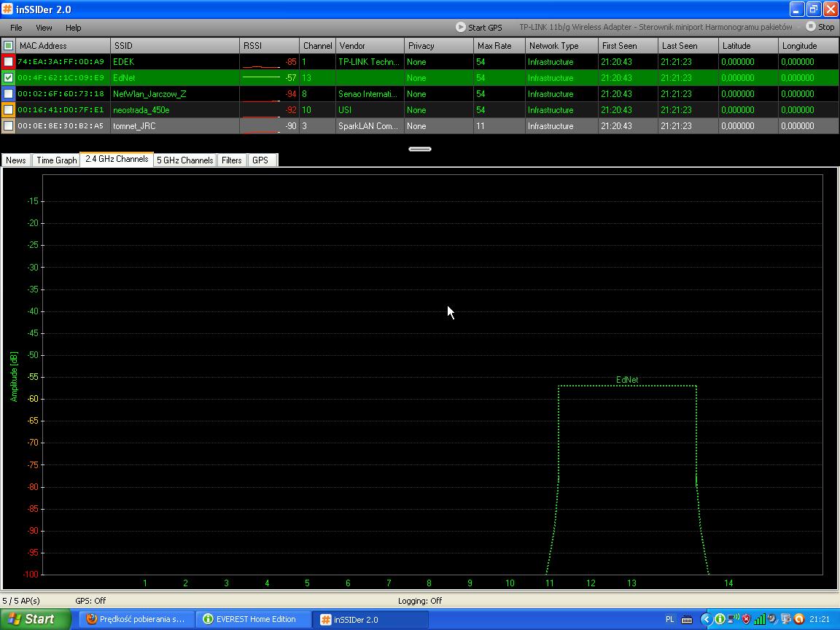This screenshot has height=630, width=840.
Task: Switch to the Time Graph tab
Action: (x=56, y=160)
